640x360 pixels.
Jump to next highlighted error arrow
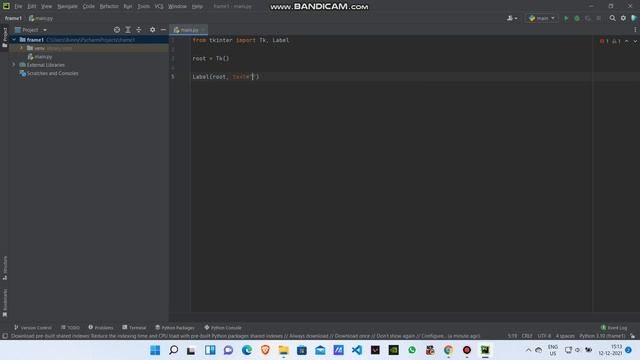click(635, 41)
